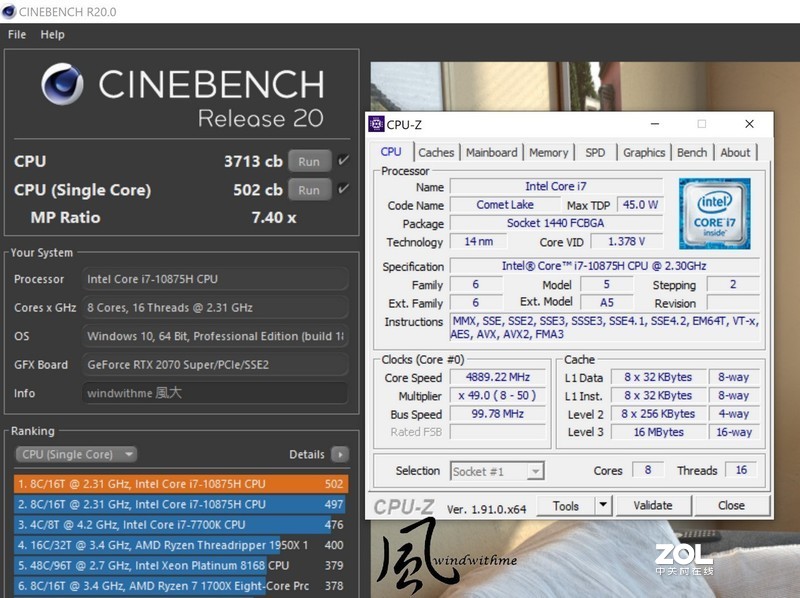Image resolution: width=800 pixels, height=598 pixels.
Task: Click the Cinebench R20 title bar icon
Action: pos(10,11)
